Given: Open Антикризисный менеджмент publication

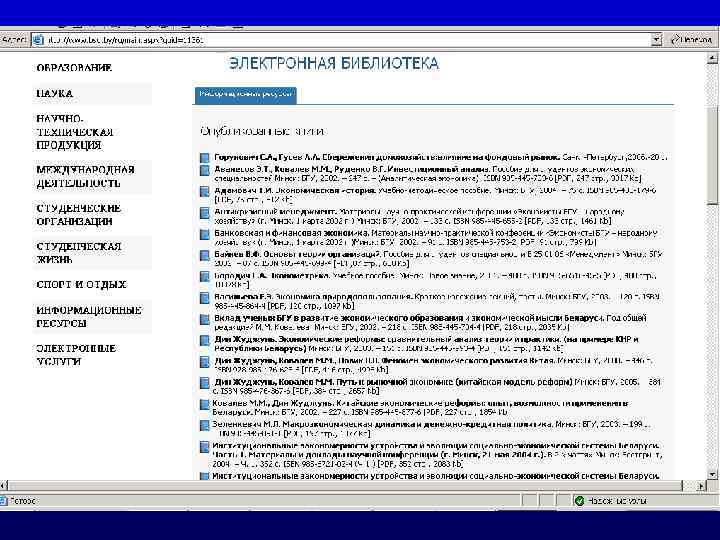Looking at the screenshot, I should point(419,216).
